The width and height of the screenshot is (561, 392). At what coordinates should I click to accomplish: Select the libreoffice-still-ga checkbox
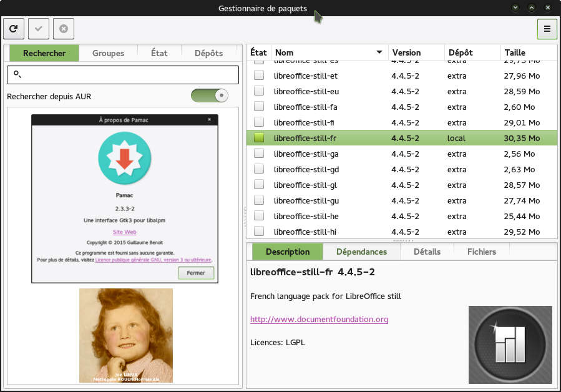(x=259, y=153)
